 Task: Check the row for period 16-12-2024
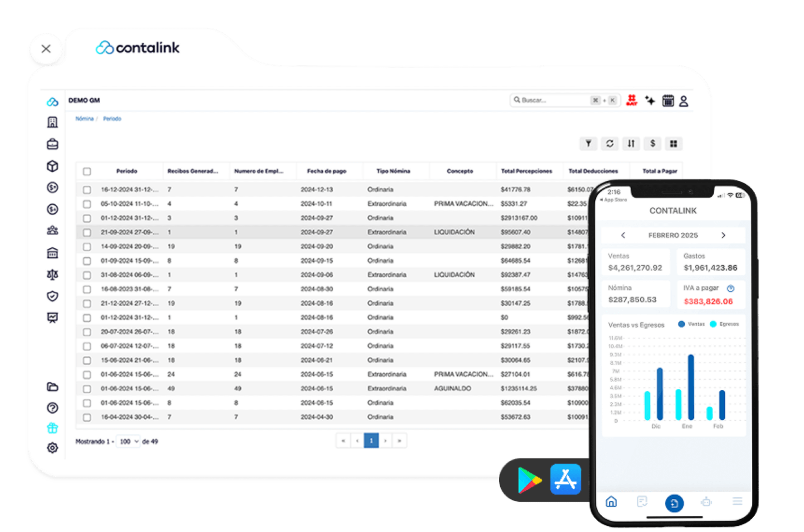click(87, 190)
